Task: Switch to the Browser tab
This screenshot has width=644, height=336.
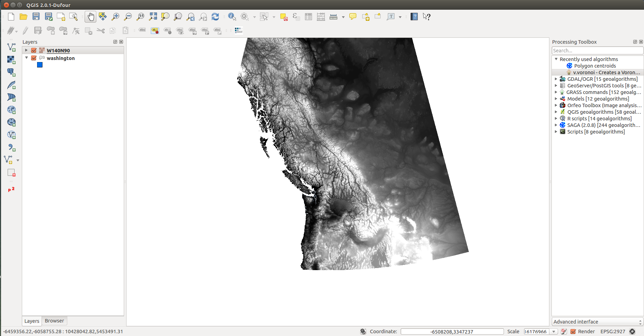Action: 54,321
